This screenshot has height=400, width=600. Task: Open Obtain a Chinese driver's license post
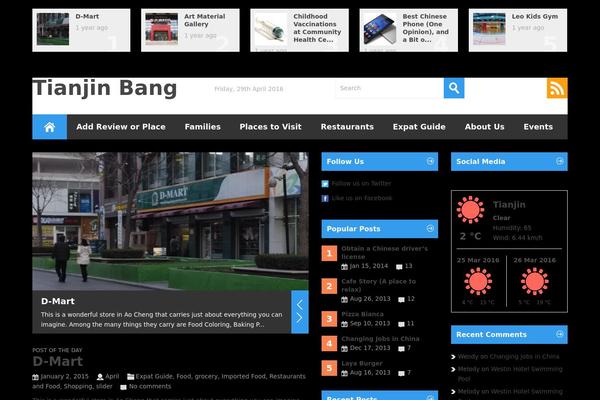[384, 253]
